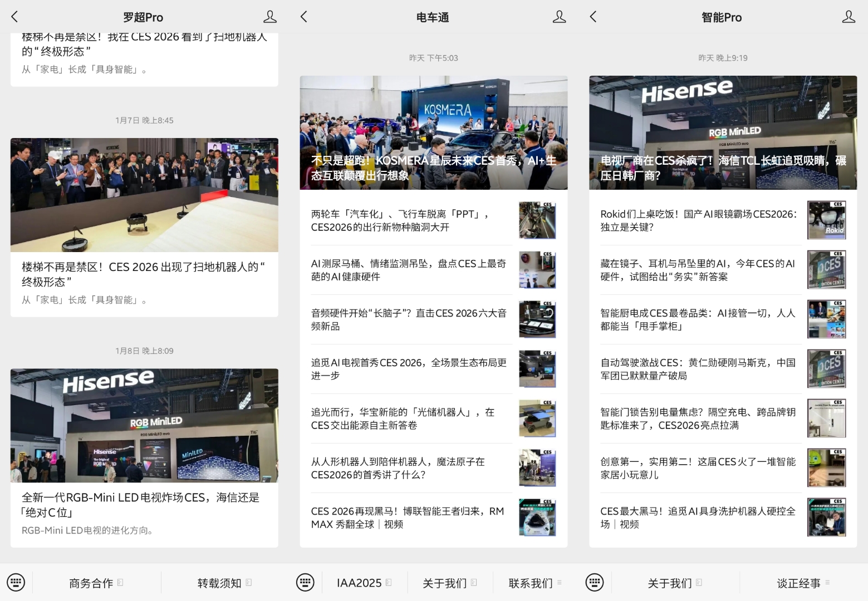Click the back arrow in 罗超Pro page
This screenshot has width=868, height=601.
(14, 17)
